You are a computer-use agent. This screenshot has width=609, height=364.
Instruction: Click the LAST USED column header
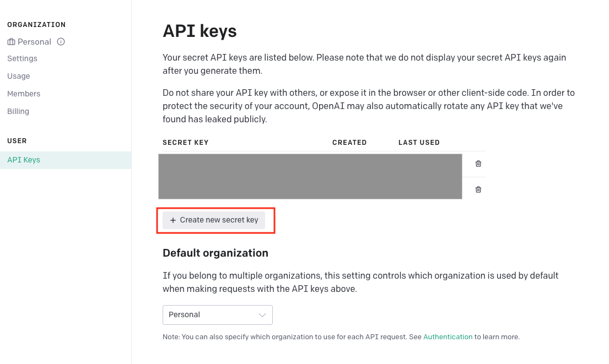click(419, 143)
